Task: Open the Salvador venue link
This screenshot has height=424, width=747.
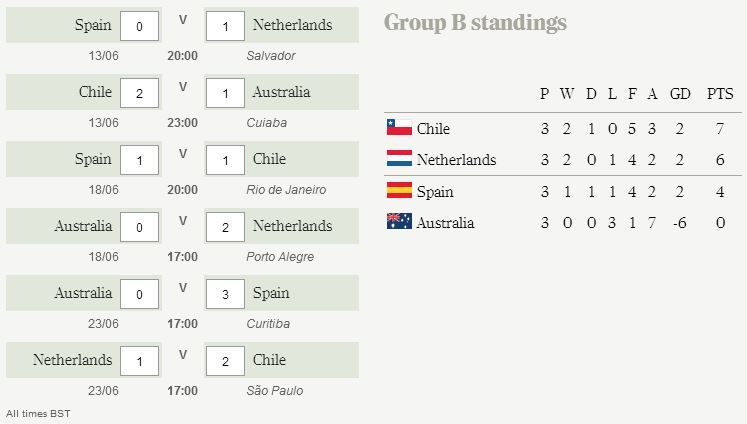Action: click(x=271, y=56)
